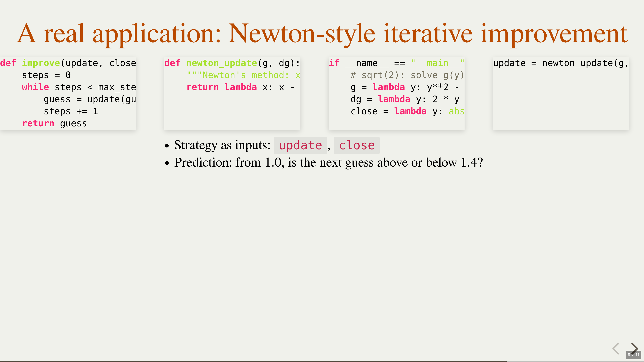Click the inline 'update' code label
The image size is (644, 362).
point(300,145)
